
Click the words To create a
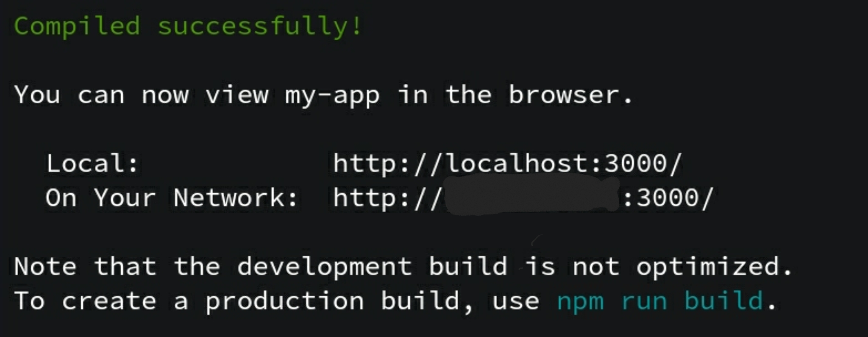[x=101, y=301]
